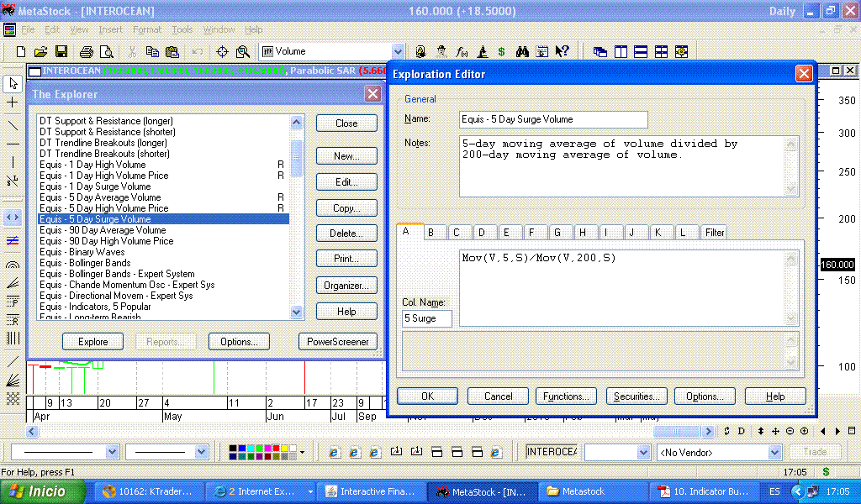The height and width of the screenshot is (504, 861).
Task: Click the crosshair target toolbar icon
Action: [x=222, y=51]
